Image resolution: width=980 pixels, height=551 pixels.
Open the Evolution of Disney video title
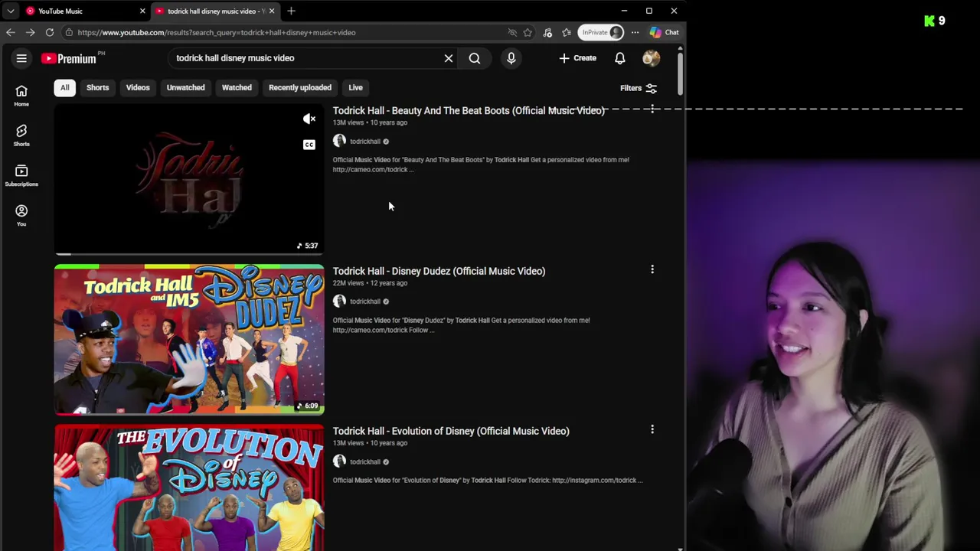click(x=451, y=431)
